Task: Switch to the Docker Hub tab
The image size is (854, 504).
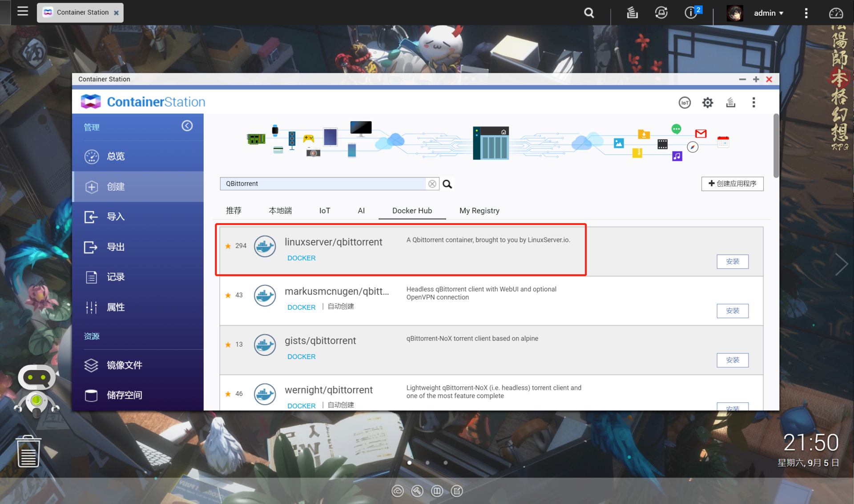Action: tap(412, 211)
